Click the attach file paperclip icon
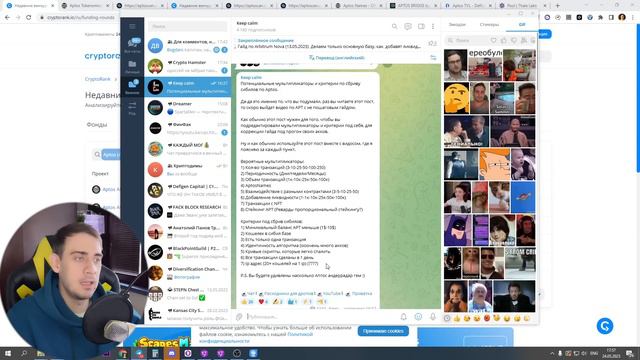The height and width of the screenshot is (360, 640). (x=239, y=316)
